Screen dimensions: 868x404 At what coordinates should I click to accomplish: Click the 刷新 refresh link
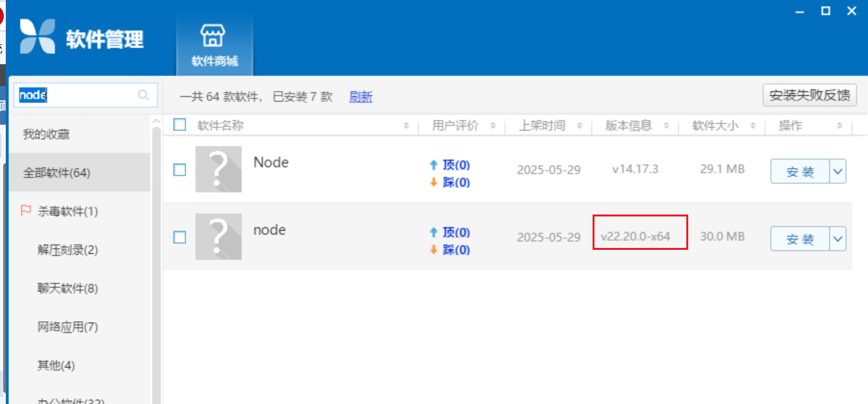click(361, 97)
